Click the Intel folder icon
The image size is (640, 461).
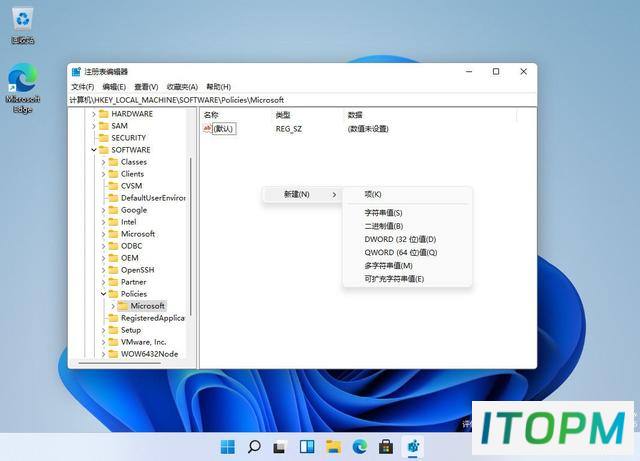point(113,222)
